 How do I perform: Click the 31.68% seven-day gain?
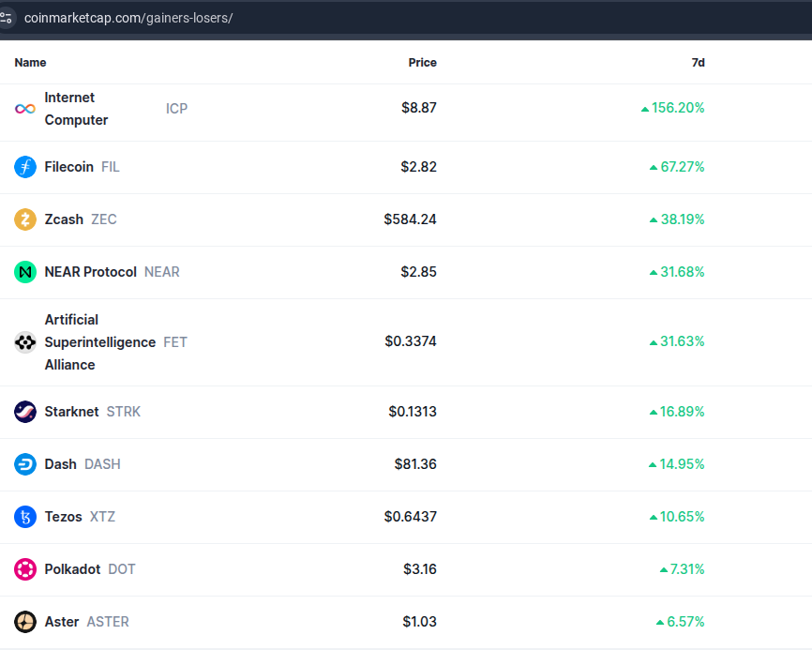(677, 272)
